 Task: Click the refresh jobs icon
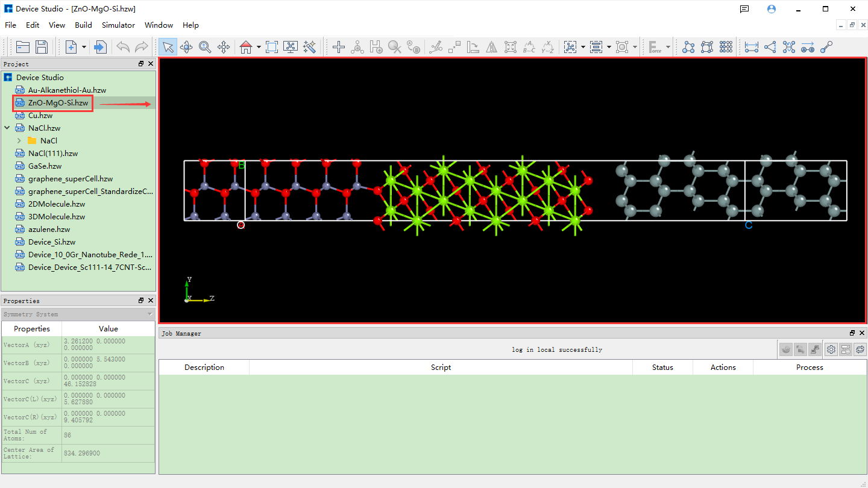coord(860,349)
